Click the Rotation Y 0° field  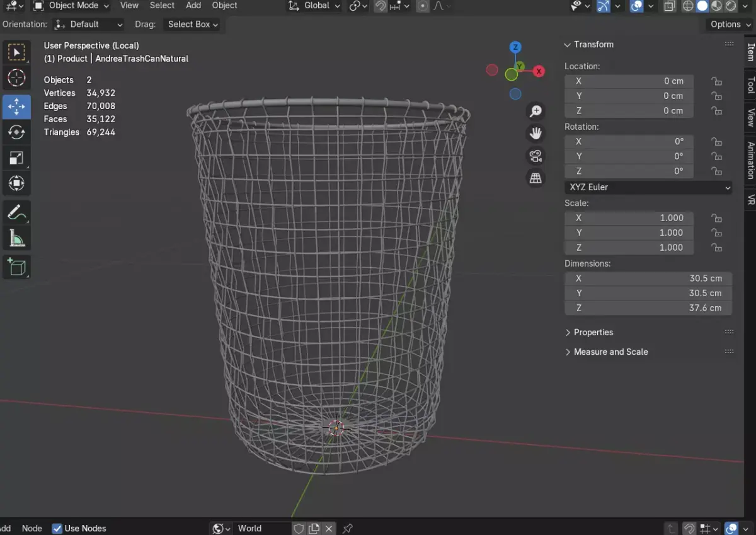coord(629,156)
